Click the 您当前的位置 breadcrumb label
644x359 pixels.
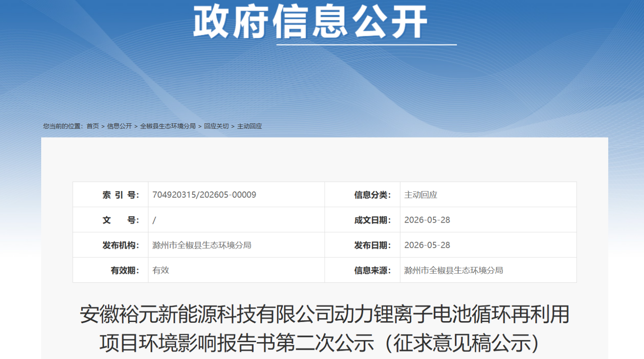point(63,126)
